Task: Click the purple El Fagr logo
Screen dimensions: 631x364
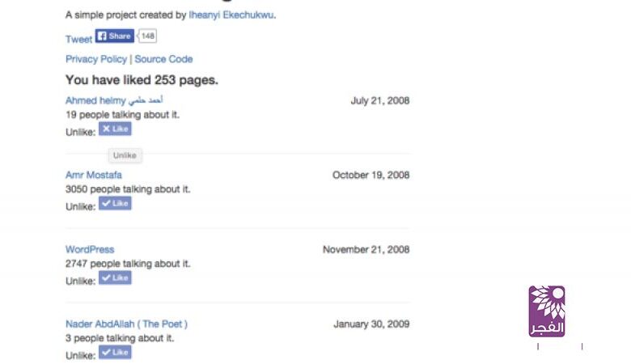Action: [x=547, y=311]
